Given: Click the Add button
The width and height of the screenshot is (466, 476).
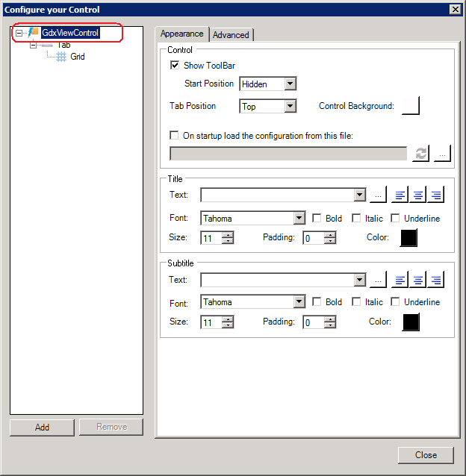Looking at the screenshot, I should tap(43, 427).
